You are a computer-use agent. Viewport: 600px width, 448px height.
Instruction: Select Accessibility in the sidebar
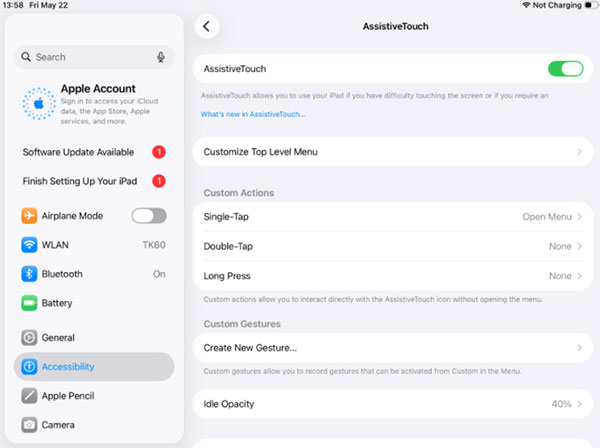(94, 367)
